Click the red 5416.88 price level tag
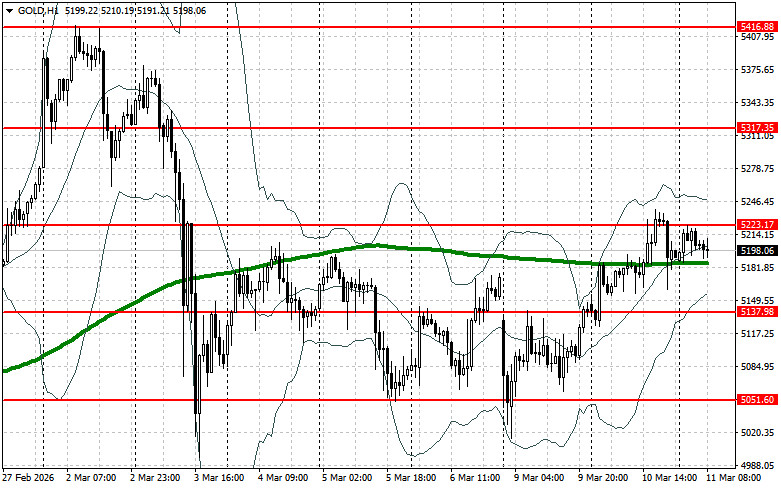Screen dimensions: 781x489 click(x=755, y=26)
